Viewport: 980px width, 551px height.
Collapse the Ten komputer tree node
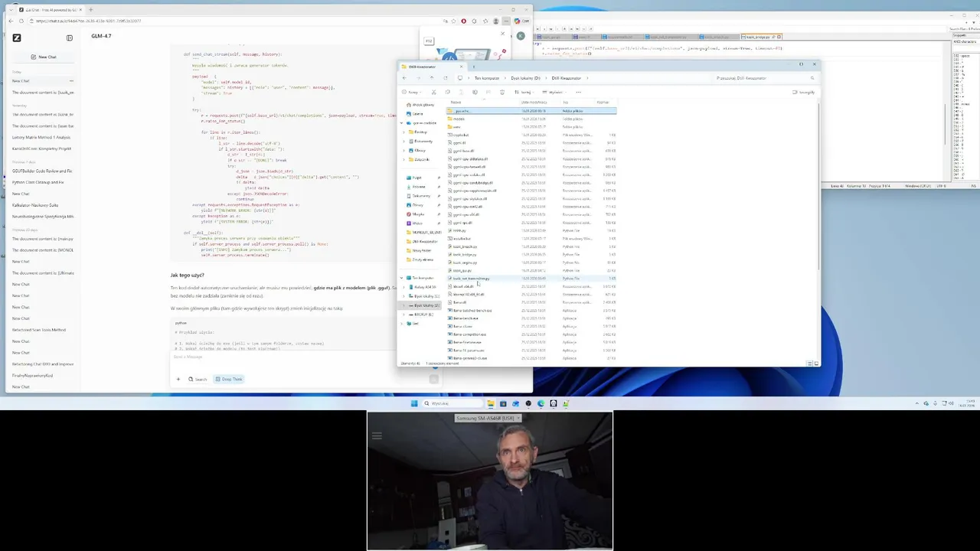403,278
